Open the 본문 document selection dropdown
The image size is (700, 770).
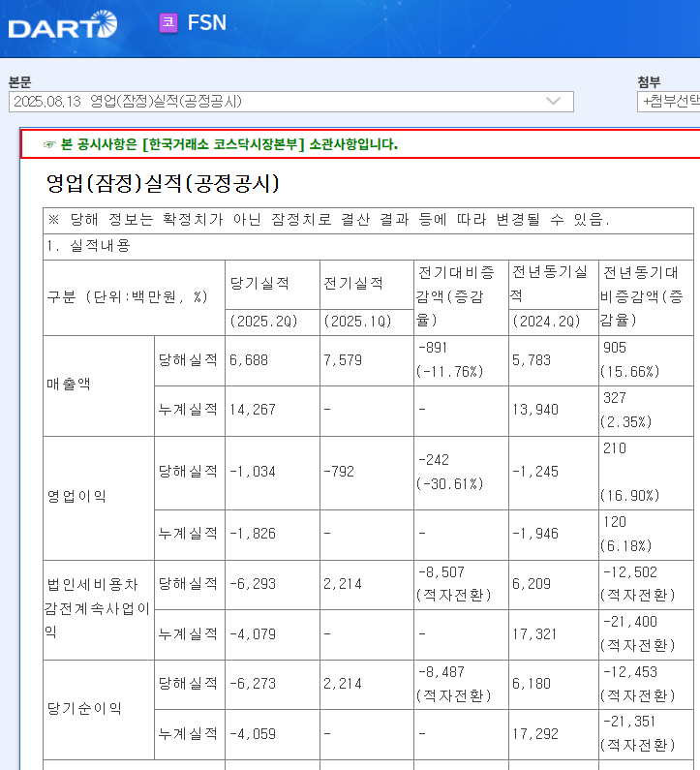[x=291, y=102]
